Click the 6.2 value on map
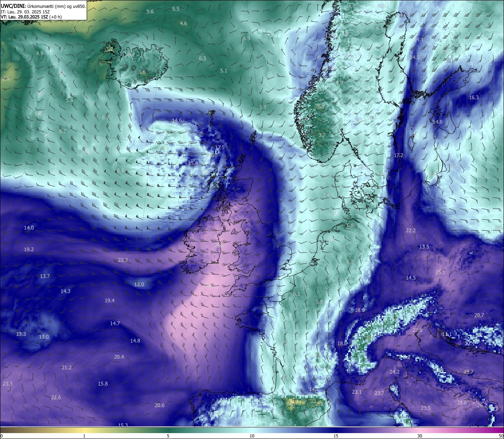 click(x=350, y=262)
